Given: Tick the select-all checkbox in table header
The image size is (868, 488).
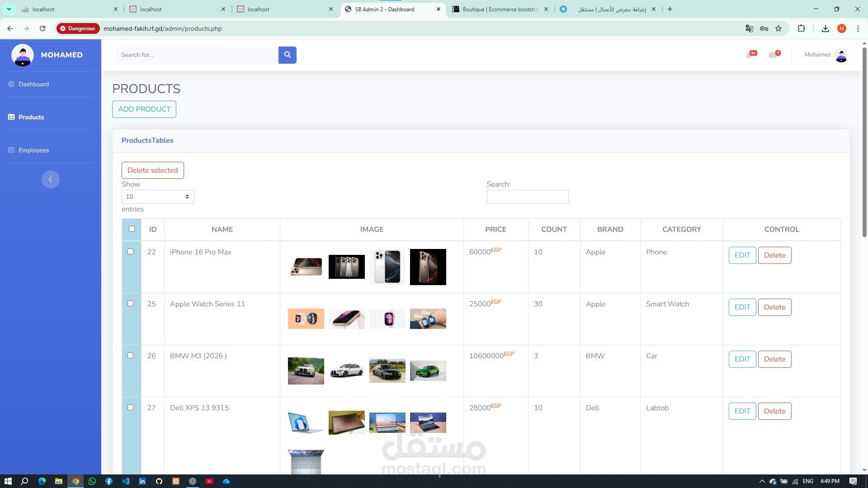Looking at the screenshot, I should point(132,229).
